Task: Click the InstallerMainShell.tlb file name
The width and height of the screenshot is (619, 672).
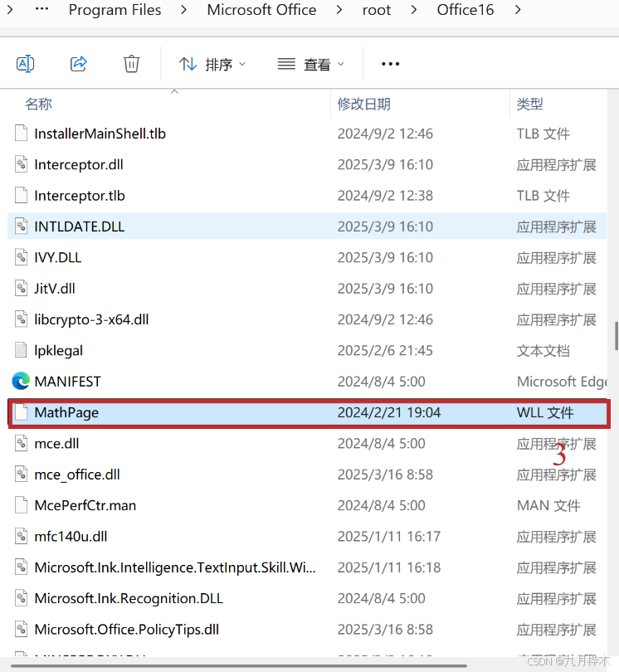Action: 100,134
